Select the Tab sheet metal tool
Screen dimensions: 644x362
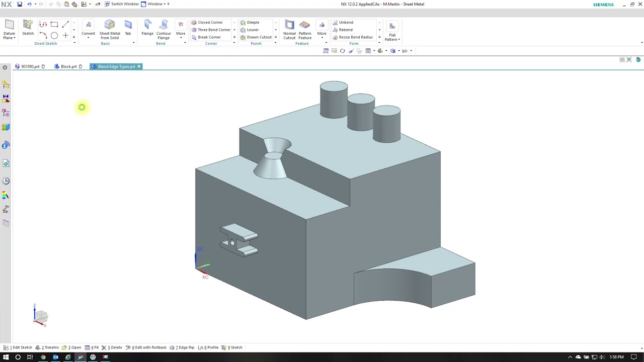[x=128, y=28]
